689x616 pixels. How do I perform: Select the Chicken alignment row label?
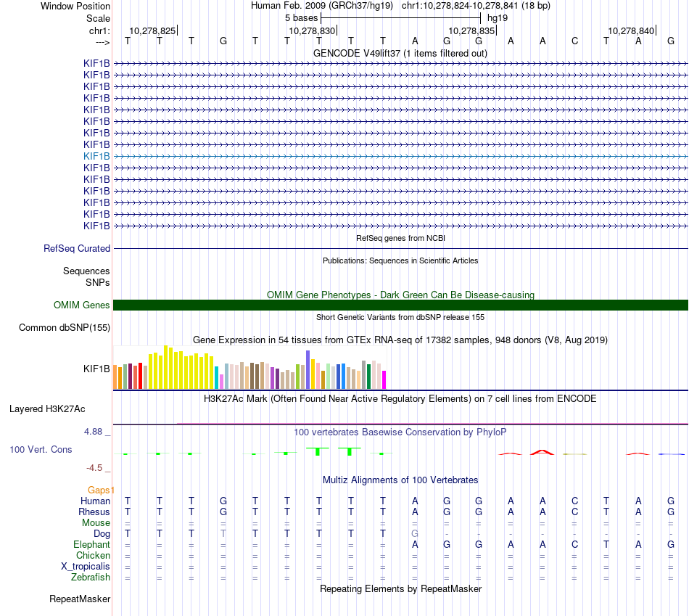click(x=93, y=555)
